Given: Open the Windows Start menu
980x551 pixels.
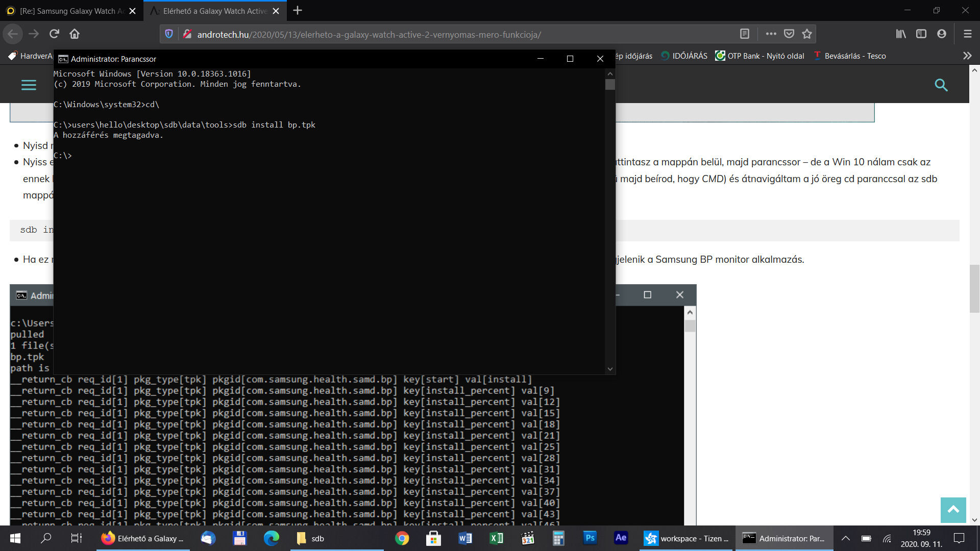Looking at the screenshot, I should 15,538.
